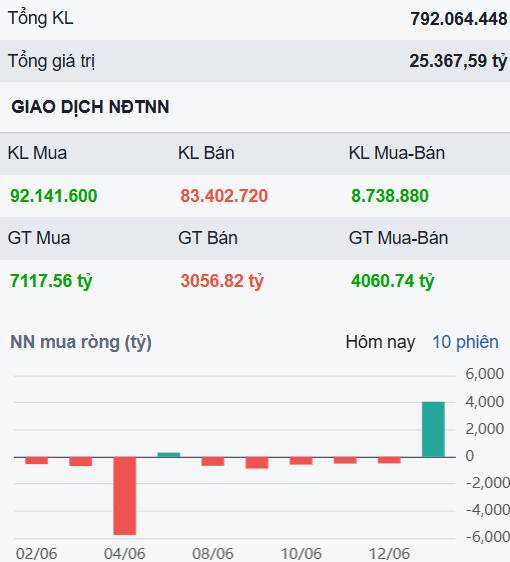The image size is (510, 562).
Task: Click the KL Bán column header
Action: point(206,153)
